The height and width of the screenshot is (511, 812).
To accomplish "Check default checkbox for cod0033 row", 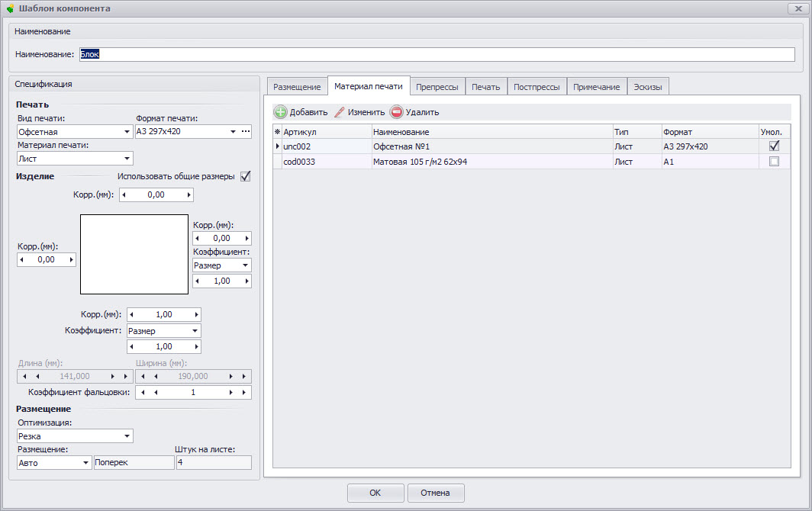I will coord(774,162).
